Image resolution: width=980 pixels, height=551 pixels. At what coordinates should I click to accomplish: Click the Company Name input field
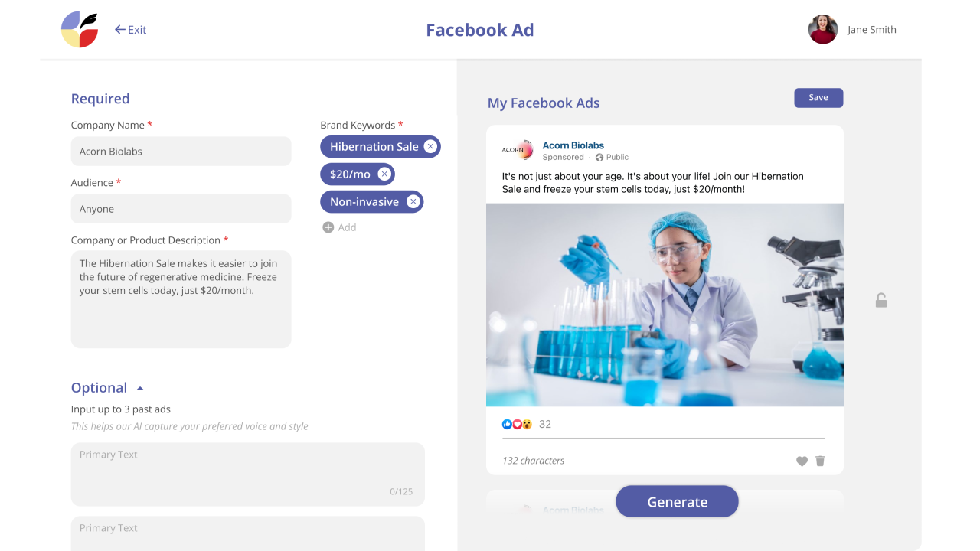[x=181, y=152]
